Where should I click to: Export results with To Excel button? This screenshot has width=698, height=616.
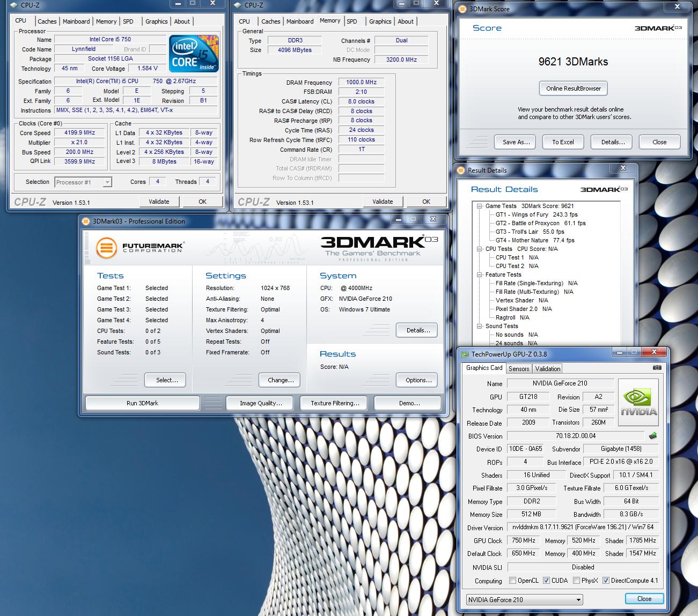[x=563, y=142]
